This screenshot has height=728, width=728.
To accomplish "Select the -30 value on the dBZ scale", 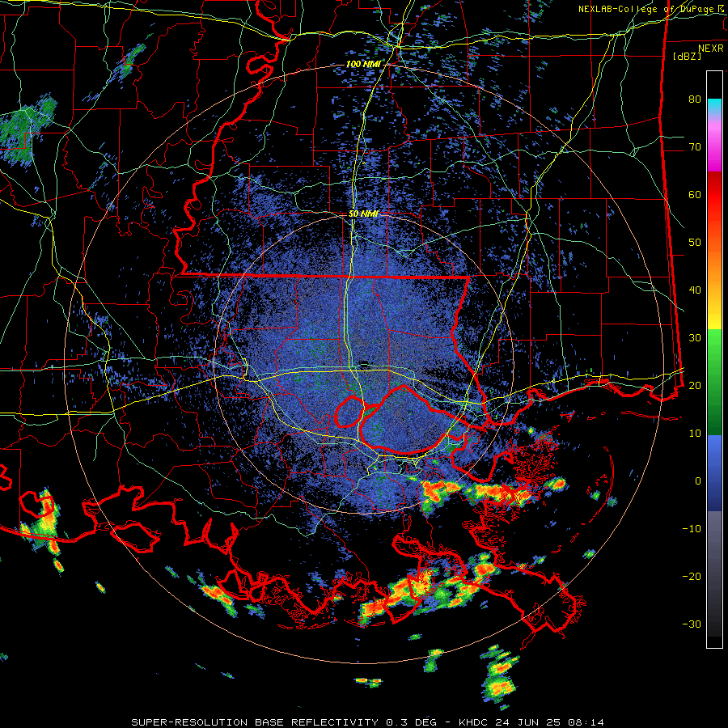I will coord(692,624).
